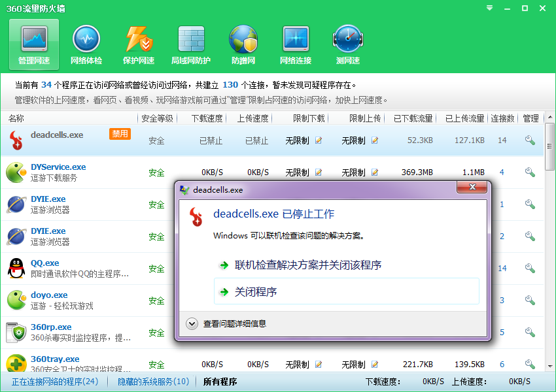Click the 369.3MB downloaded value
556x392 pixels.
417,172
